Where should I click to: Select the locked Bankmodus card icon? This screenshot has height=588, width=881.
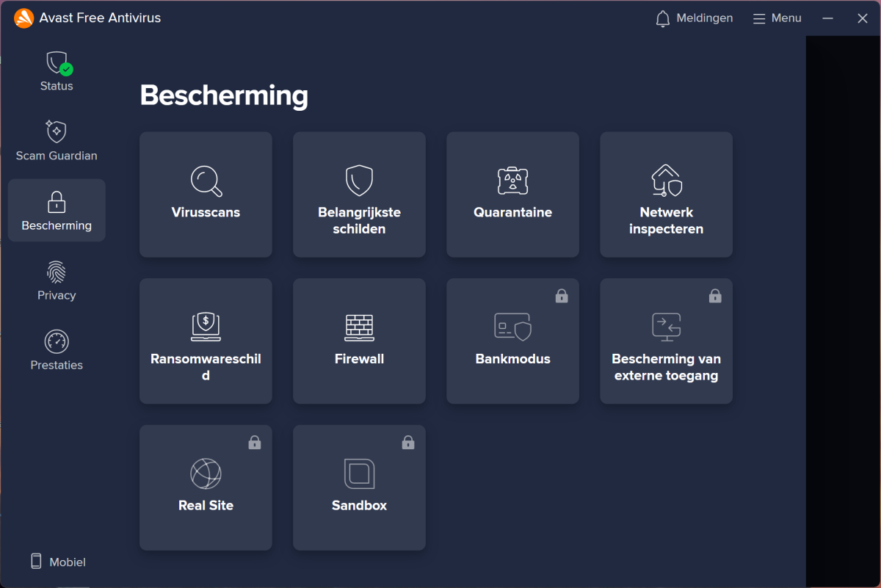512,327
